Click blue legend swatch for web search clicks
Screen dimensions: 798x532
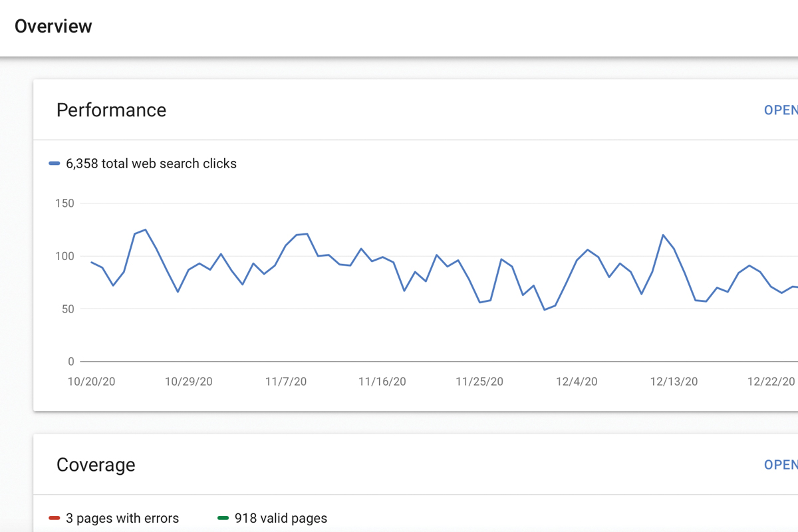(x=55, y=164)
